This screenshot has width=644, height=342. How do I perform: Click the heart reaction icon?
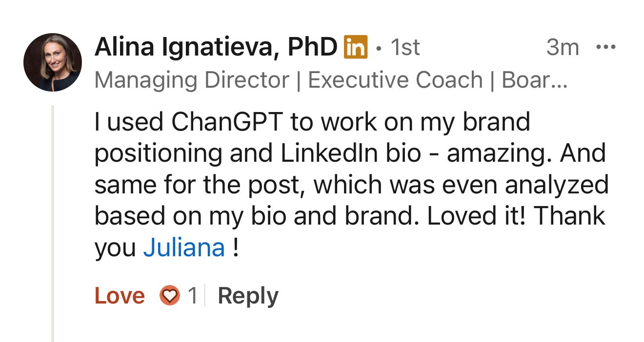pos(170,296)
